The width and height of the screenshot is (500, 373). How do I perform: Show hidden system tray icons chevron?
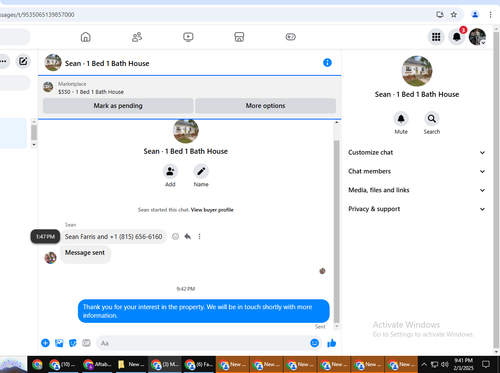[x=424, y=364]
